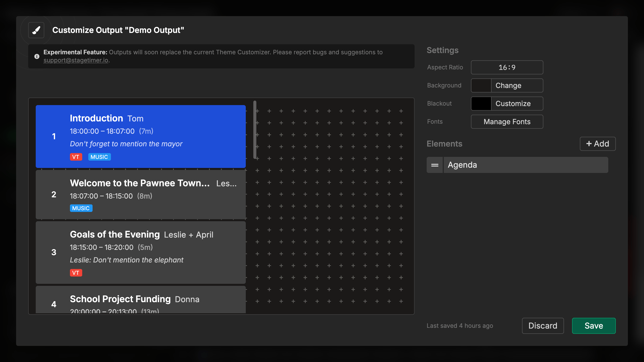Viewport: 644px width, 362px height.
Task: Click the Background color swatch
Action: pyautogui.click(x=481, y=85)
